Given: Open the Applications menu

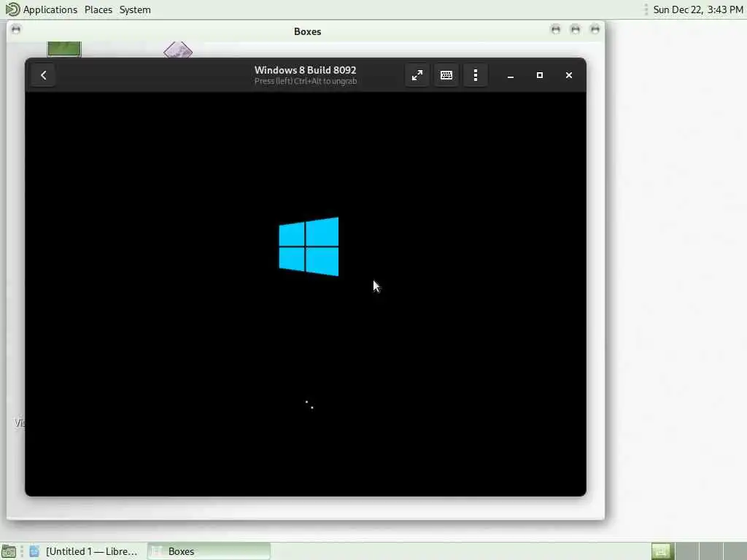Looking at the screenshot, I should (x=50, y=9).
